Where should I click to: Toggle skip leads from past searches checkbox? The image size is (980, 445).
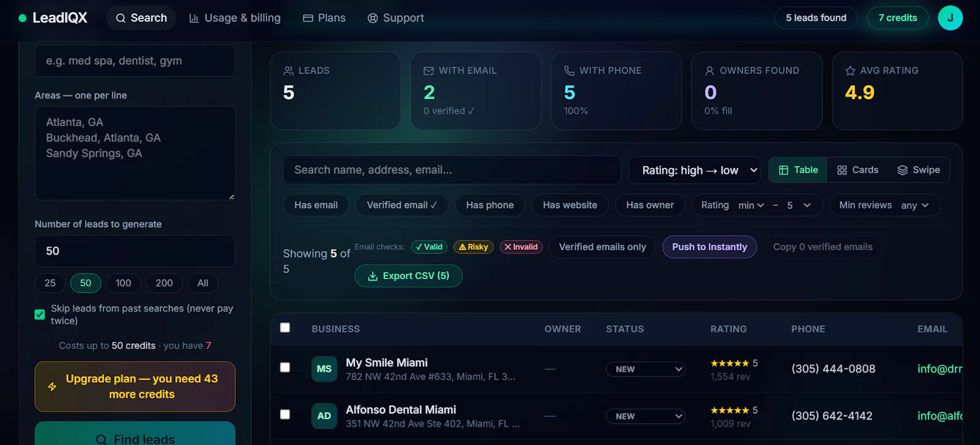(x=40, y=315)
